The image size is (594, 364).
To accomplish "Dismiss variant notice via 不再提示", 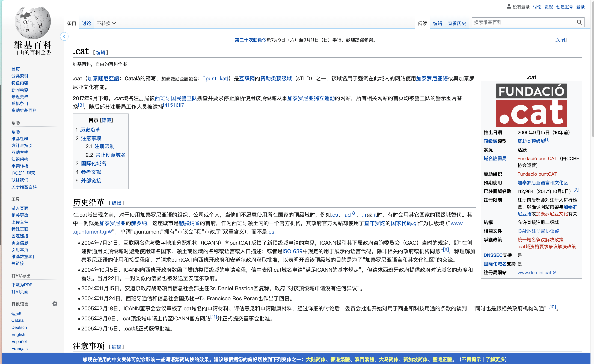I will 471,359.
